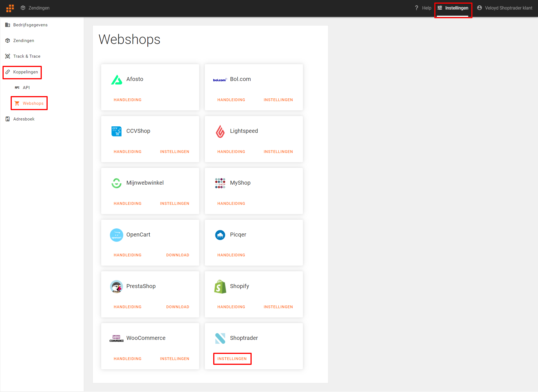The height and width of the screenshot is (392, 538).
Task: Click the sidebar Zendingen package icon
Action: click(x=8, y=41)
